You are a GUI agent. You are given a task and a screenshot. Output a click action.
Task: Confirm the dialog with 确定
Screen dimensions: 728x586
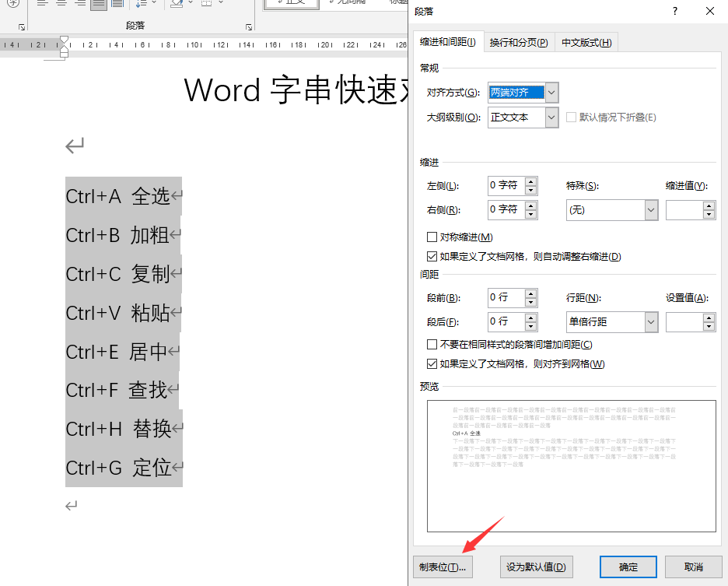[x=628, y=567]
